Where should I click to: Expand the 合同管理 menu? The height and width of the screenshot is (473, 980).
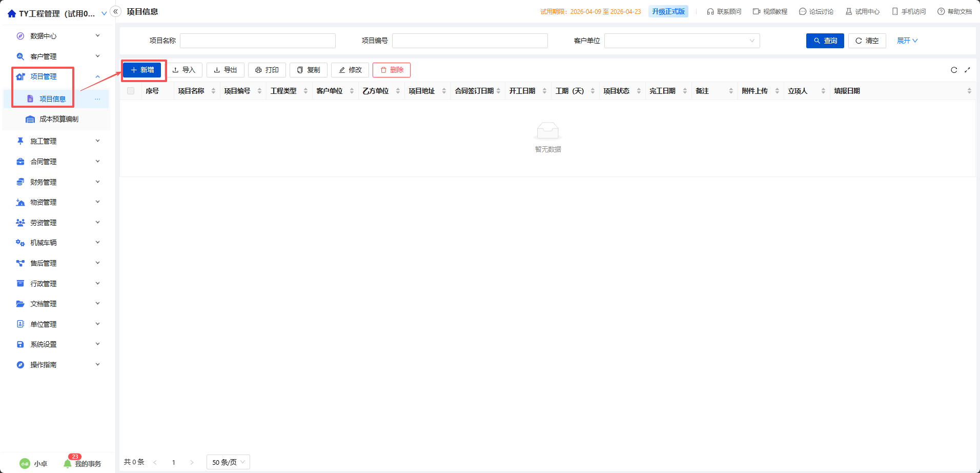click(57, 162)
